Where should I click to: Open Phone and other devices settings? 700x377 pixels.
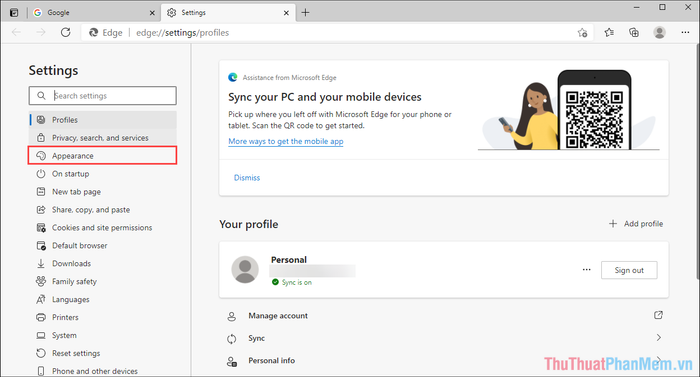[103, 371]
